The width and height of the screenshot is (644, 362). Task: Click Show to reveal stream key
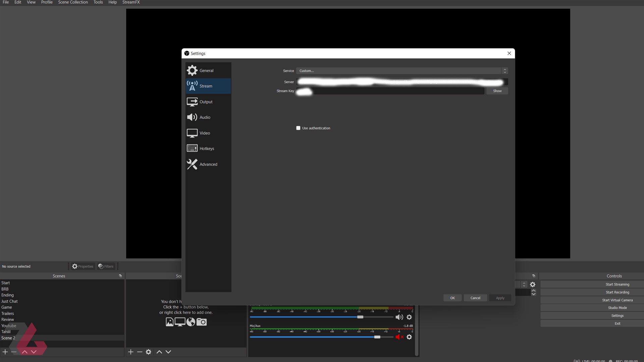[x=497, y=90]
